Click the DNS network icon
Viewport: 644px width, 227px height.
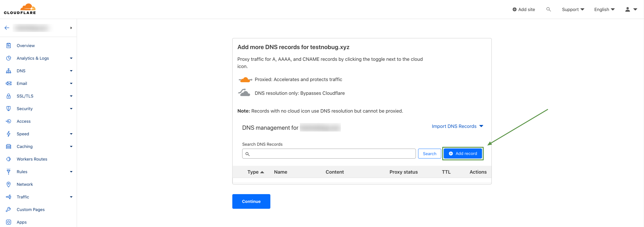click(9, 71)
